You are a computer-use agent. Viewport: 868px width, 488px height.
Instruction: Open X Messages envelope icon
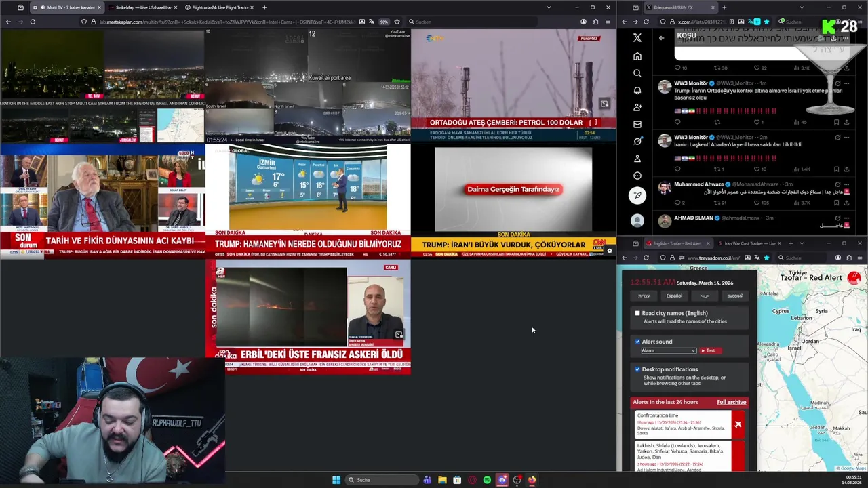pyautogui.click(x=637, y=124)
